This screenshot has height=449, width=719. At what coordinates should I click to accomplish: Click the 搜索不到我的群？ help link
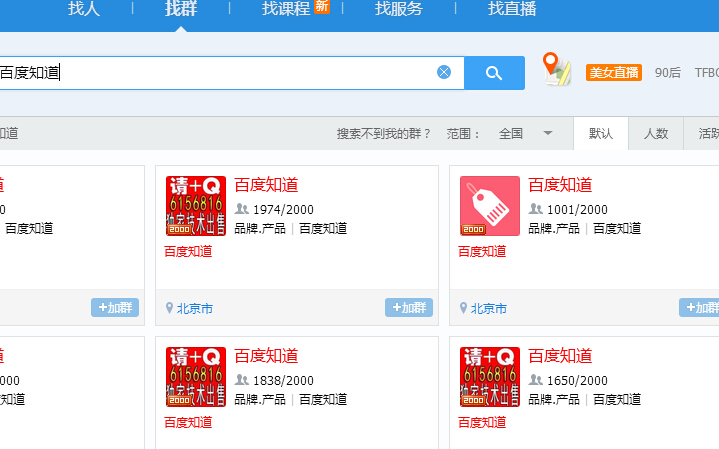click(x=384, y=134)
